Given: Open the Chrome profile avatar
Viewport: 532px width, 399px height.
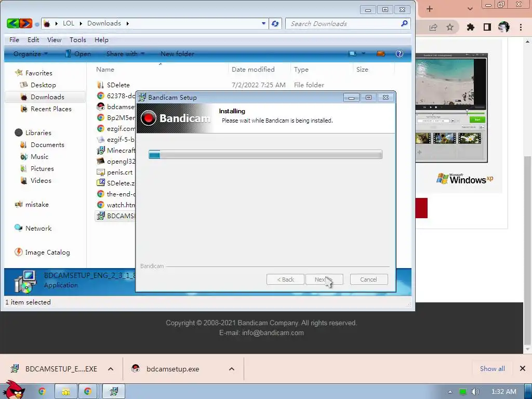Looking at the screenshot, I should [x=504, y=27].
